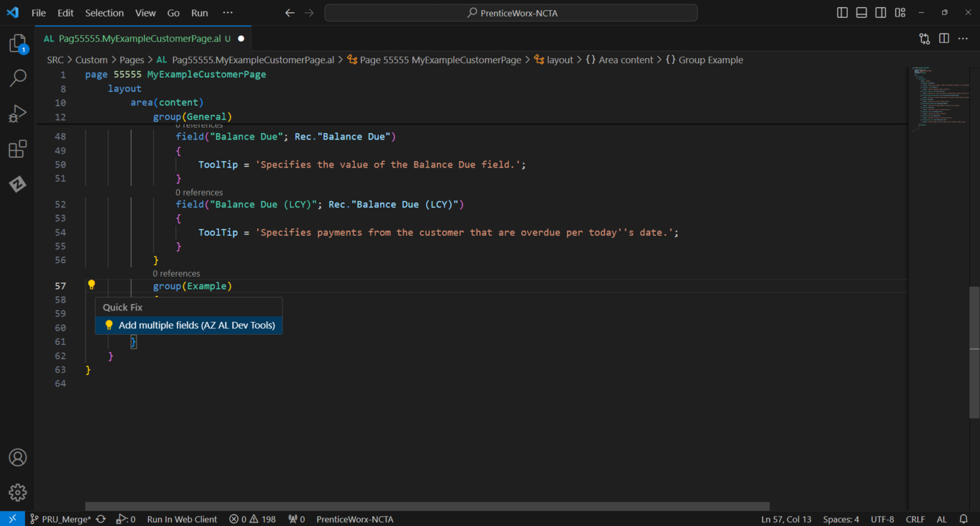
Task: Toggle the primary sidebar visibility
Action: click(842, 12)
